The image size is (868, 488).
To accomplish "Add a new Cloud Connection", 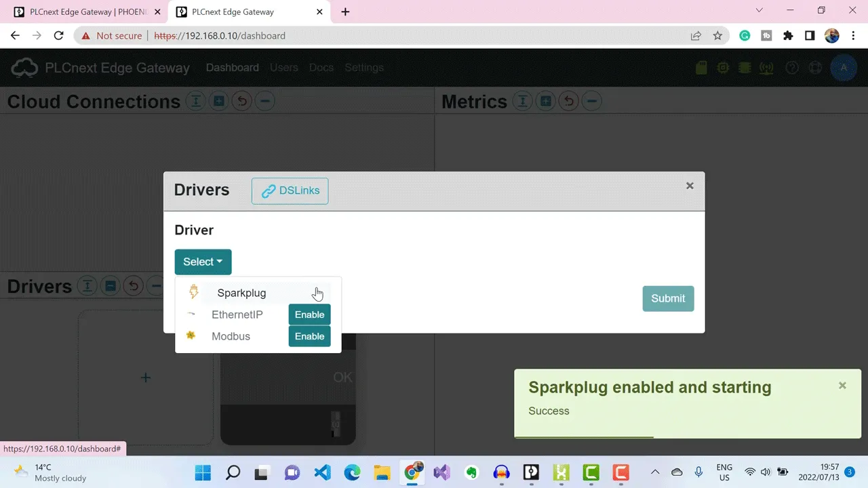I will (x=218, y=102).
